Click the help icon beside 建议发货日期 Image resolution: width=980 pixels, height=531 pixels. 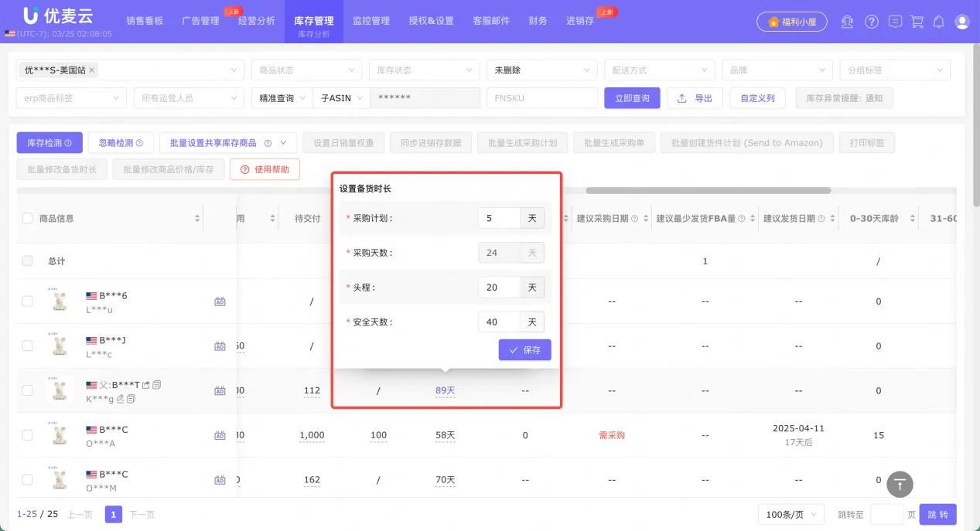tap(821, 219)
